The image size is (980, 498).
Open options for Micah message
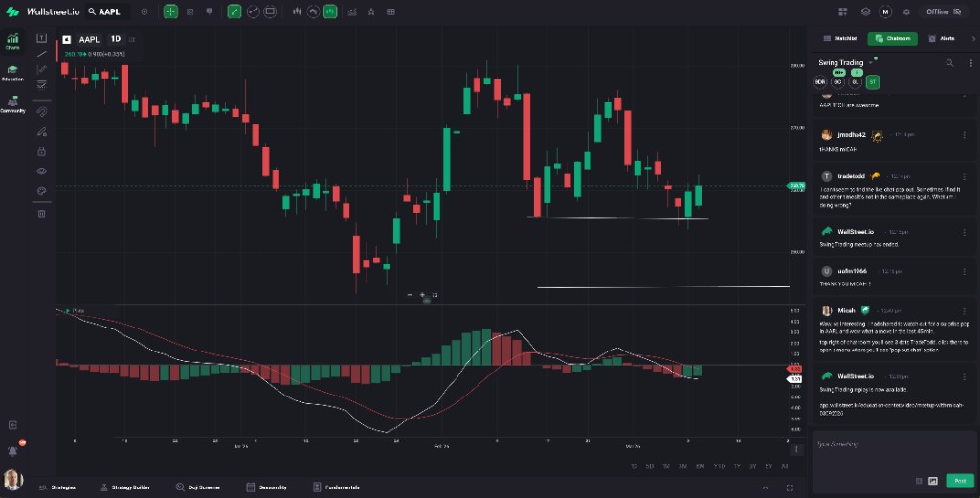(x=965, y=311)
